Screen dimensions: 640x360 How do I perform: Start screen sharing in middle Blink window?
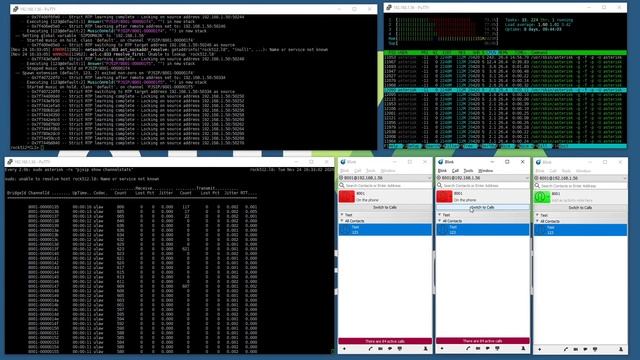pyautogui.click(x=497, y=349)
